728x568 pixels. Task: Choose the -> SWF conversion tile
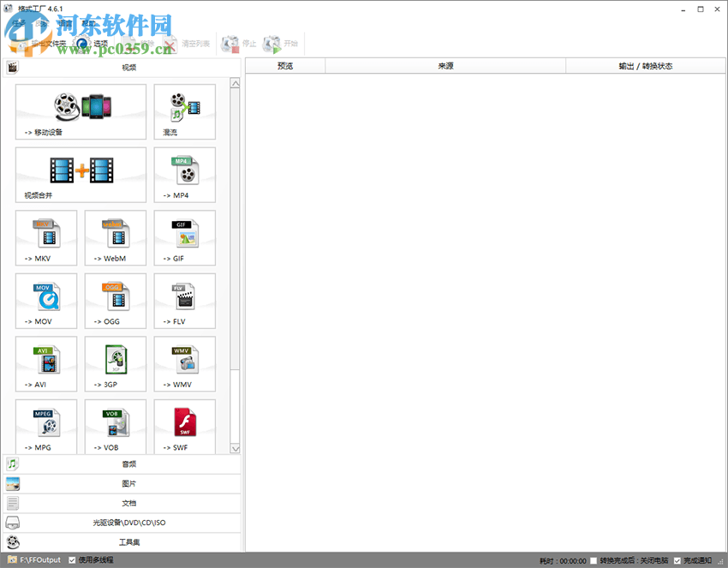coord(185,427)
